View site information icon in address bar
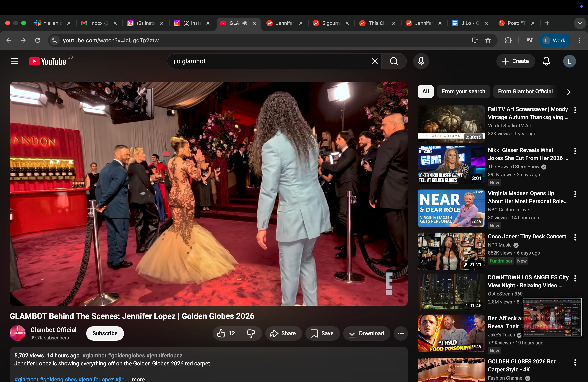 pyautogui.click(x=55, y=40)
